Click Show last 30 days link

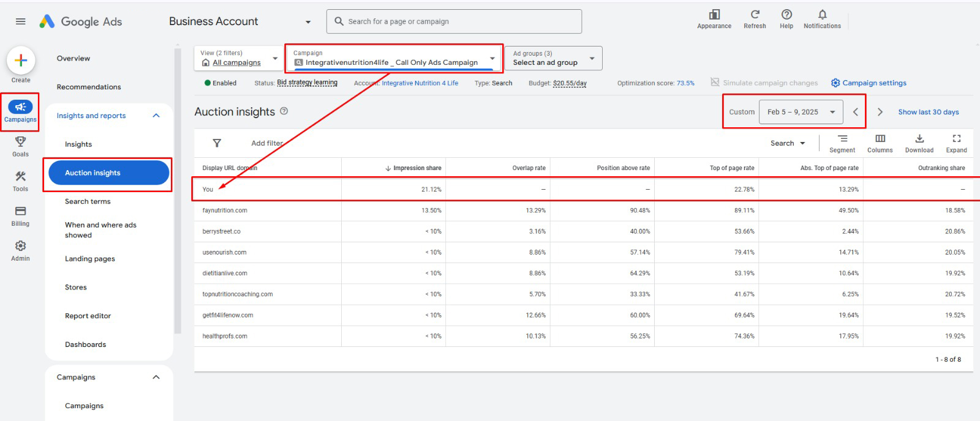(929, 112)
